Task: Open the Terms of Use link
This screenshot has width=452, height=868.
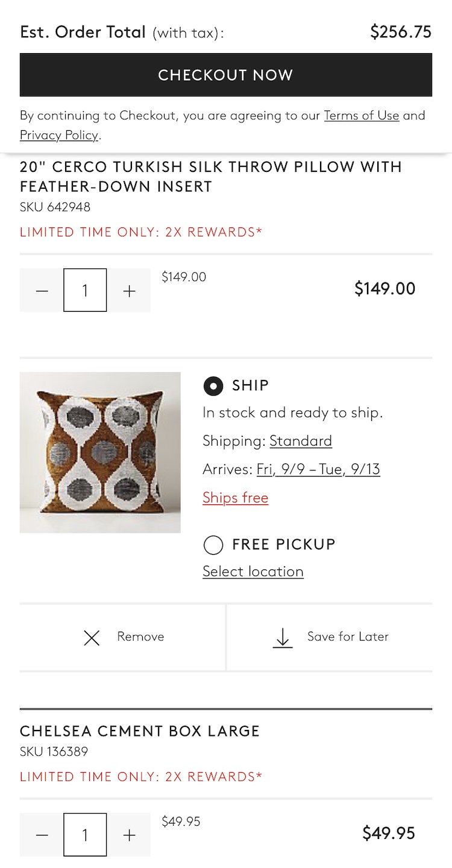Action: (362, 115)
